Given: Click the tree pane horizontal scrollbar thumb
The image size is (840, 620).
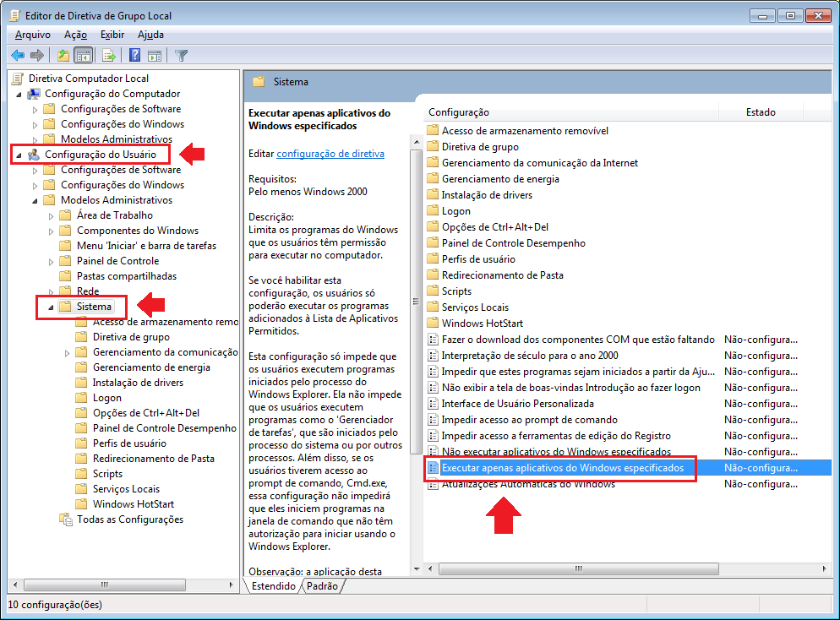Looking at the screenshot, I should pos(105,585).
